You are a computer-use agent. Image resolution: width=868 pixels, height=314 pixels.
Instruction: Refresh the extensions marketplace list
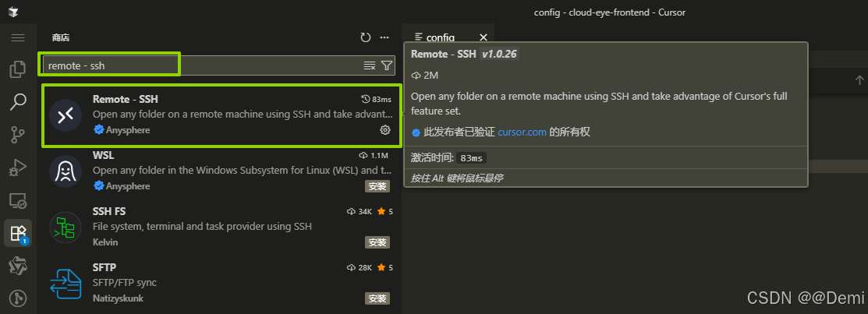[366, 37]
